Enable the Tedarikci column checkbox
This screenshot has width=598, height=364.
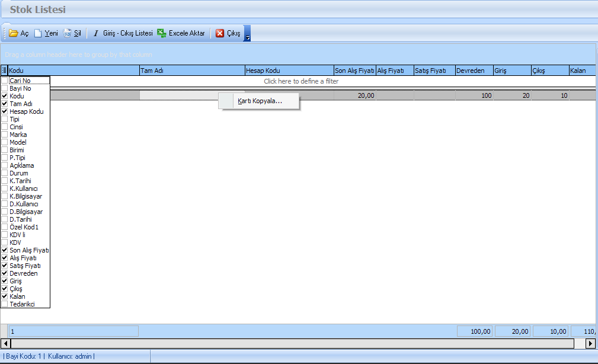pyautogui.click(x=5, y=304)
